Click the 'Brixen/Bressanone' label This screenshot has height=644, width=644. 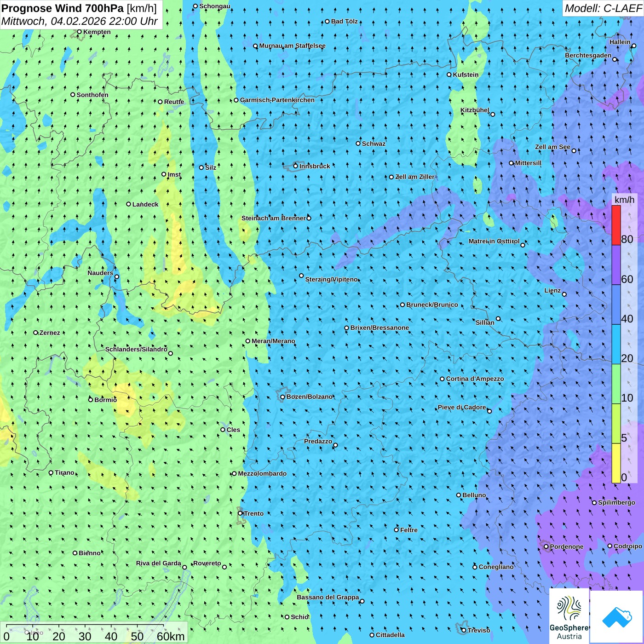click(x=379, y=328)
